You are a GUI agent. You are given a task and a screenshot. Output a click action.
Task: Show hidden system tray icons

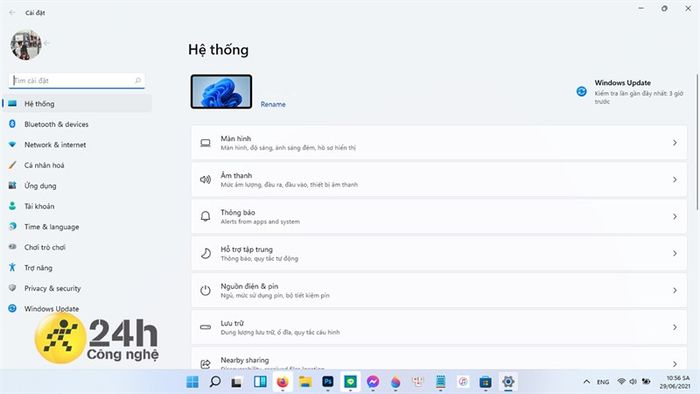pos(587,382)
